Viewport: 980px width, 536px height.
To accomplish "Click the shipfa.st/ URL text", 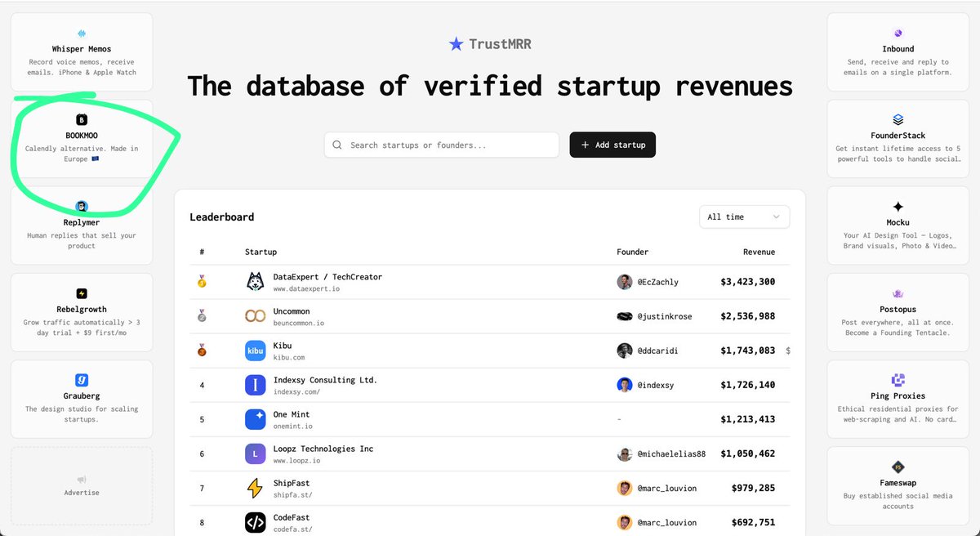I will pos(292,495).
